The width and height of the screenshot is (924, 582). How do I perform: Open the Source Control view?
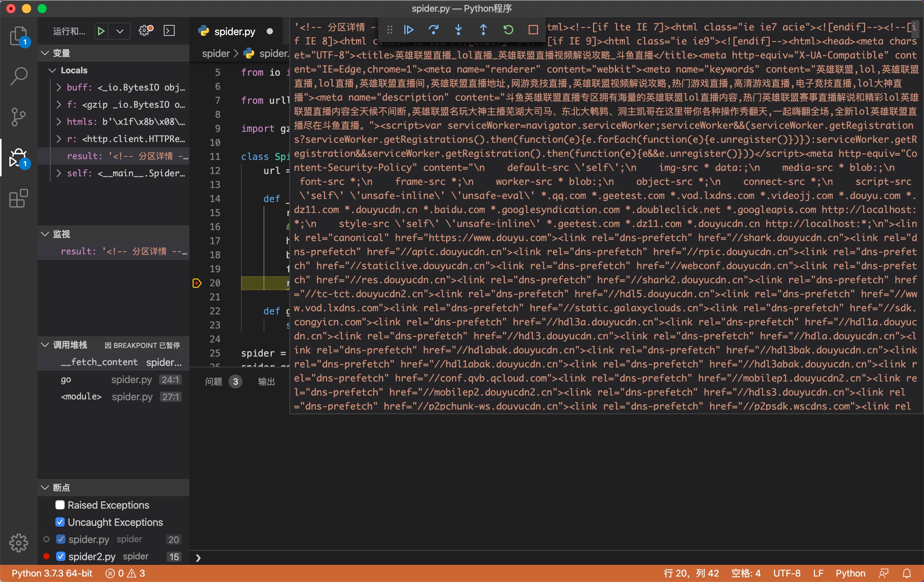18,117
